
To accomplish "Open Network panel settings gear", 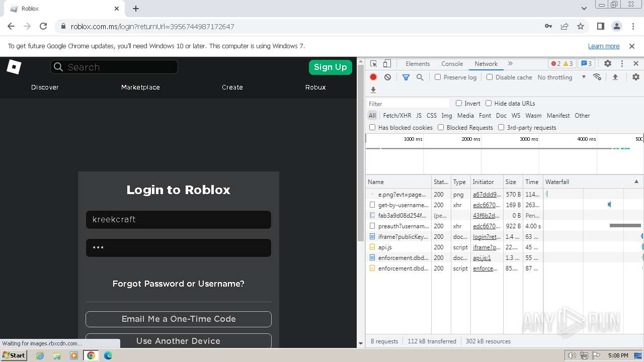I will coord(636,77).
